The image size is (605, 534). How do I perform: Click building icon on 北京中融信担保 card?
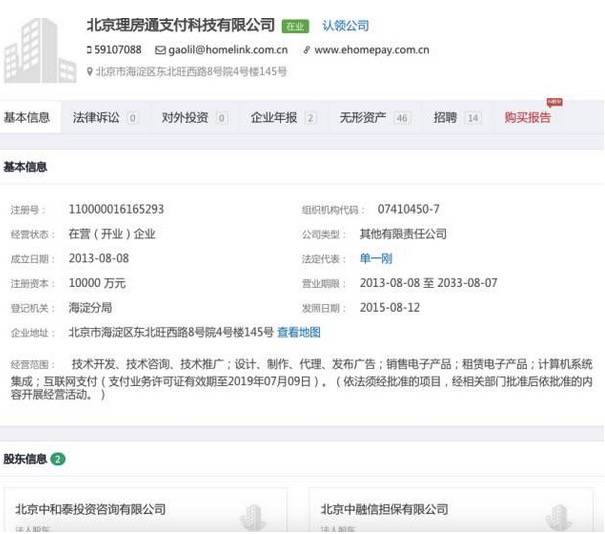[558, 517]
